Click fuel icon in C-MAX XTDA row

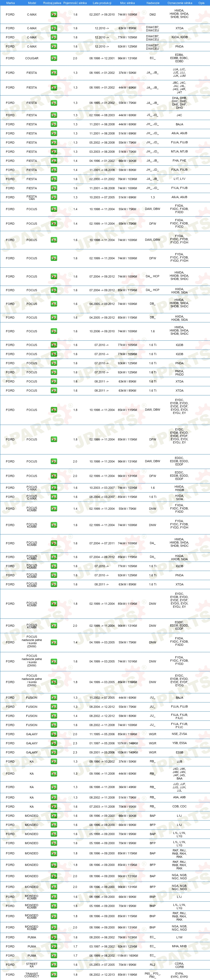54,28
